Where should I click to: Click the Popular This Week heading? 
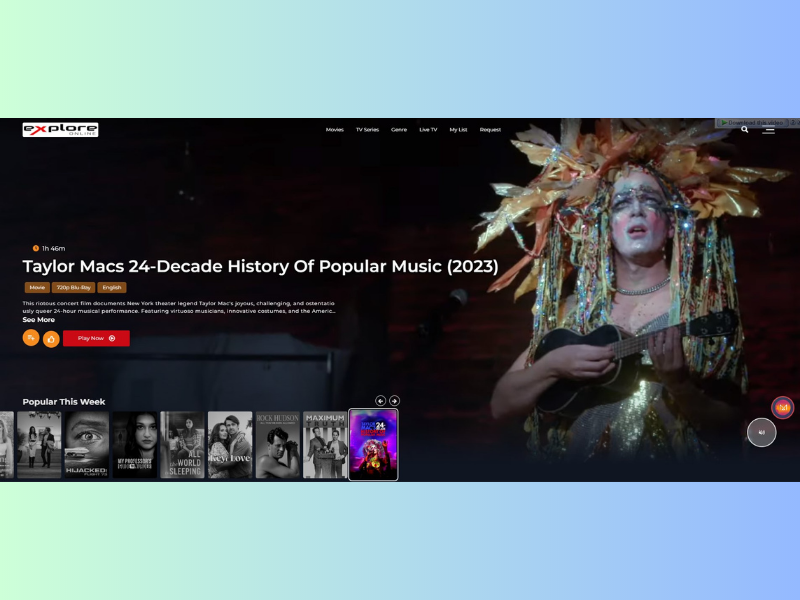tap(64, 402)
